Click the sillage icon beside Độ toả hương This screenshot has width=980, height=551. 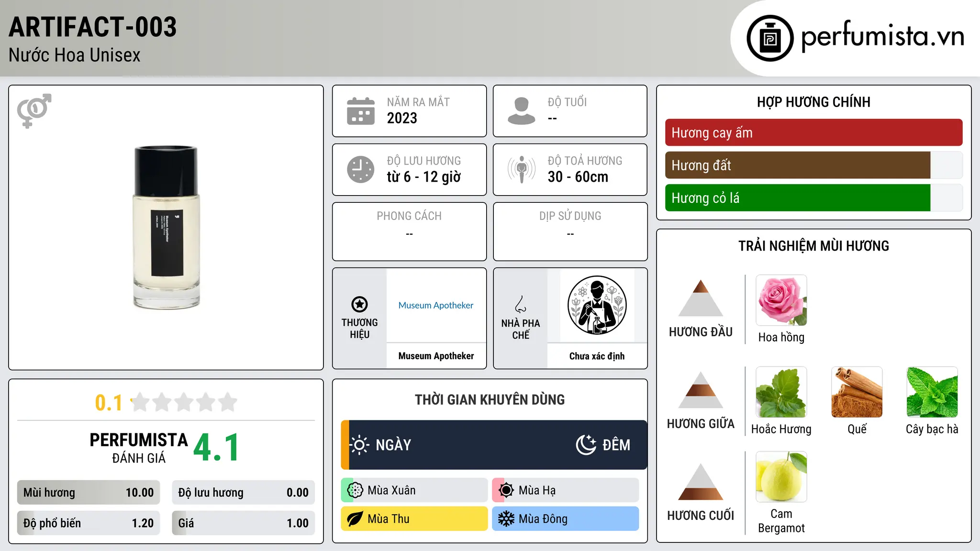(x=522, y=169)
